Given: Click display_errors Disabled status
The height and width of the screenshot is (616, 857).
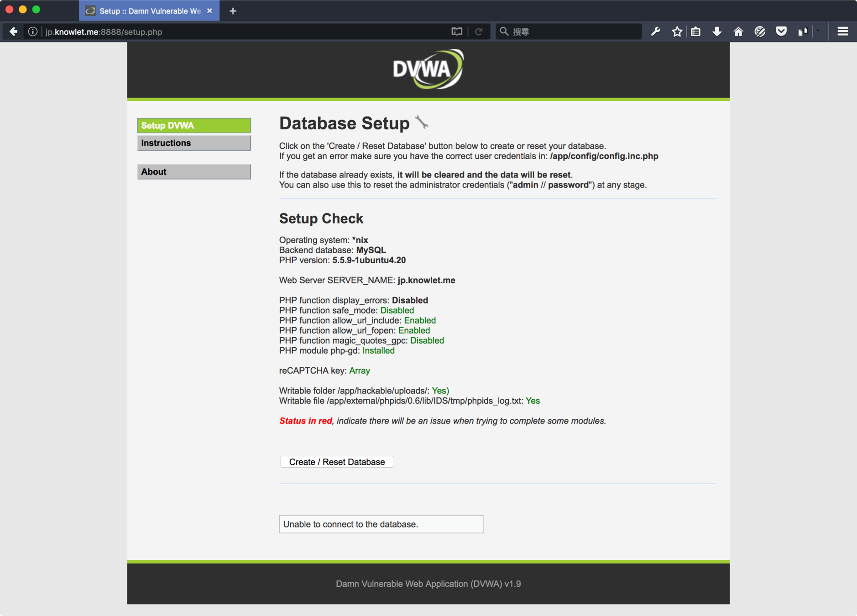Looking at the screenshot, I should pos(410,300).
